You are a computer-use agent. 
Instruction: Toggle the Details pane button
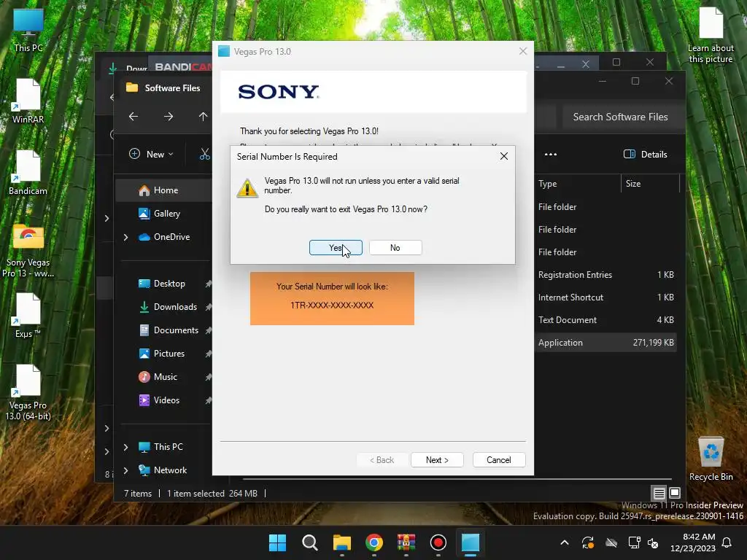(646, 155)
